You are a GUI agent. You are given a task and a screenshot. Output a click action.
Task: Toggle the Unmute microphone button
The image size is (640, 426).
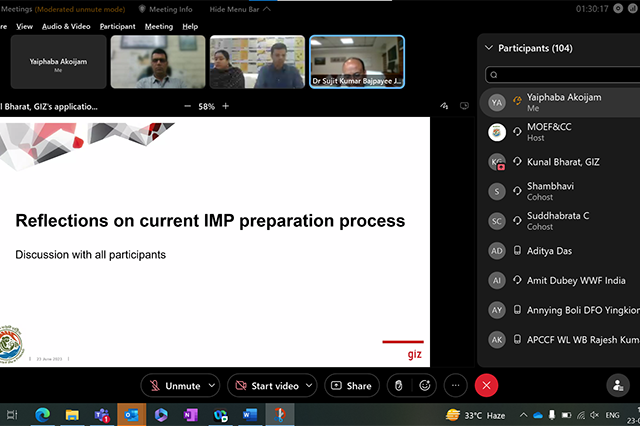173,385
